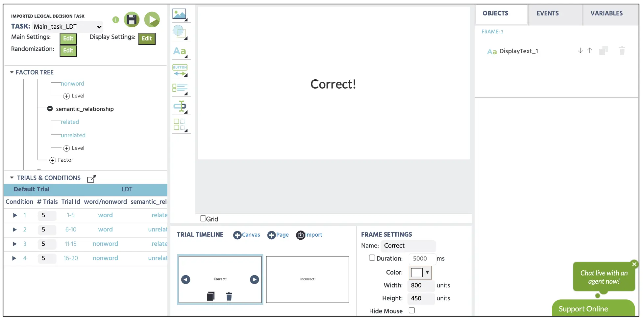Click trials count field for condition 1
This screenshot has width=644, height=320.
coord(46,215)
